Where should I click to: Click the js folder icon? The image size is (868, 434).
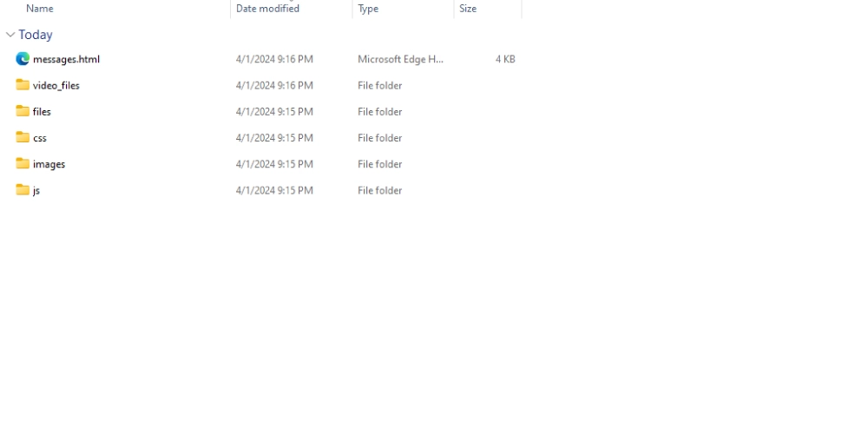pyautogui.click(x=23, y=190)
